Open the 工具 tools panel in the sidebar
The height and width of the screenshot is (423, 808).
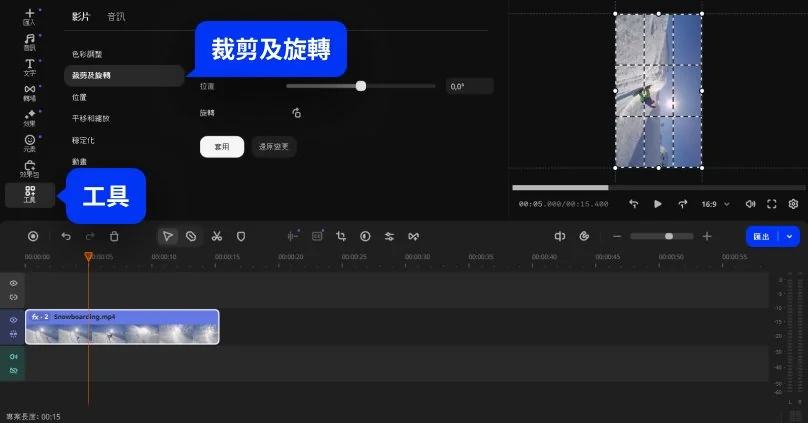coord(30,195)
